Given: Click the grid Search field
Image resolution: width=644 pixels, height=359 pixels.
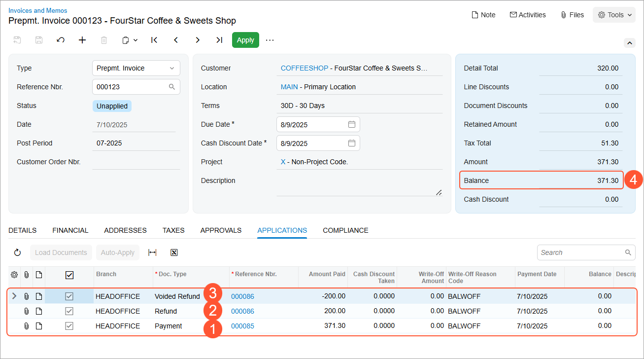Looking at the screenshot, I should point(581,252).
